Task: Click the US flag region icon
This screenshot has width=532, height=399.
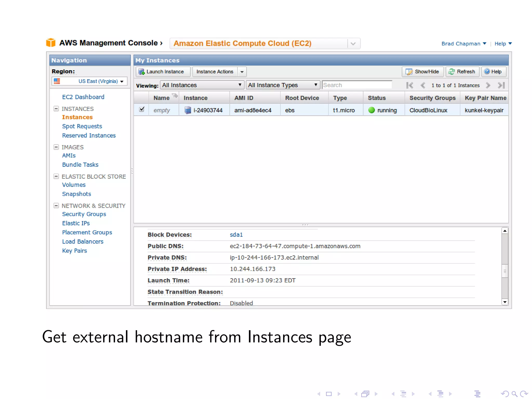Action: [57, 81]
